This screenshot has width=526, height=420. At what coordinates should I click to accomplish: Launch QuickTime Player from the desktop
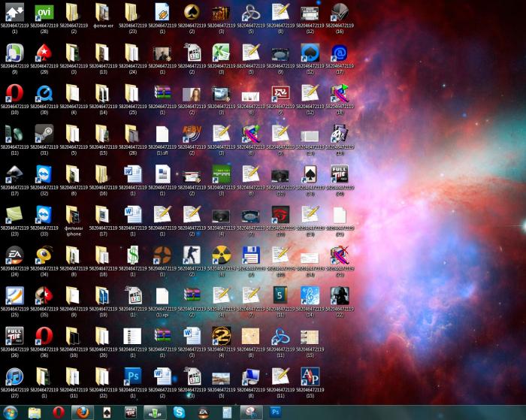click(x=44, y=94)
